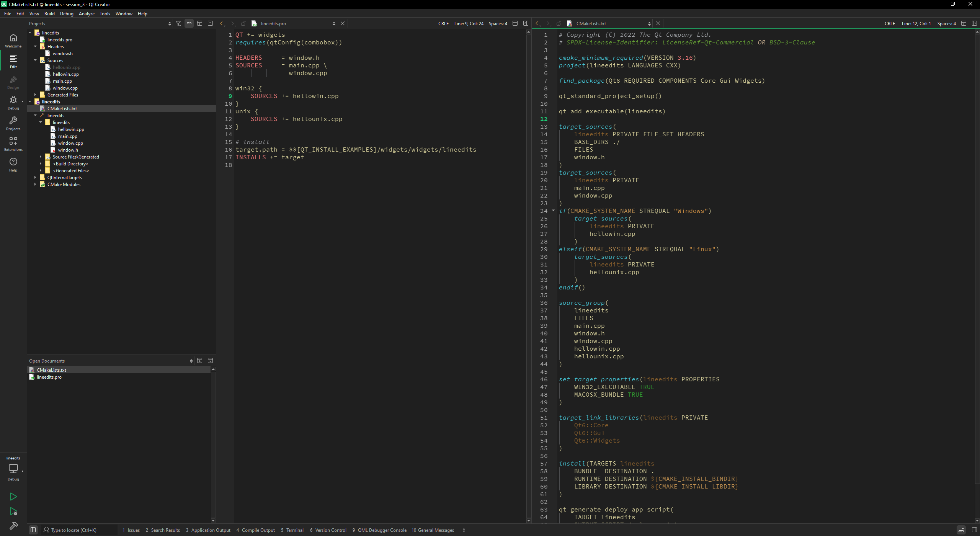Click the Start Debugging run icon
Image resolution: width=980 pixels, height=536 pixels.
pos(13,511)
